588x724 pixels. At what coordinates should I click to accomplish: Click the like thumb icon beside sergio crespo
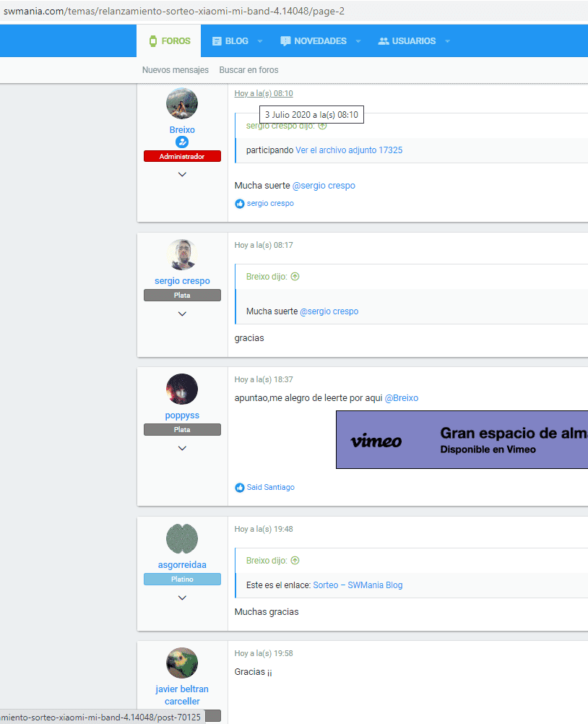[240, 204]
